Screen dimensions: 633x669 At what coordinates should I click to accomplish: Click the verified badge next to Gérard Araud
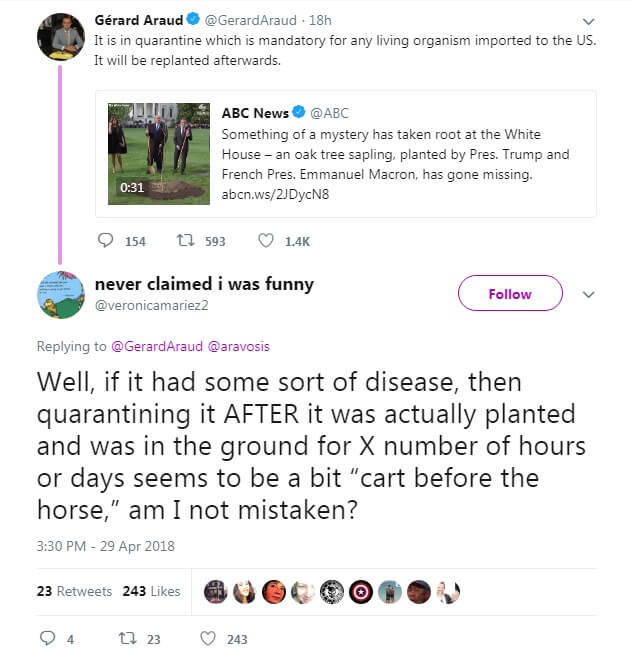pyautogui.click(x=192, y=20)
